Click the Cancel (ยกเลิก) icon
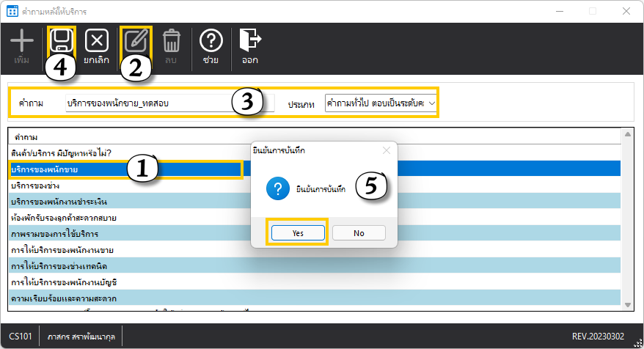Screen dimensions: 644x349 [x=97, y=41]
